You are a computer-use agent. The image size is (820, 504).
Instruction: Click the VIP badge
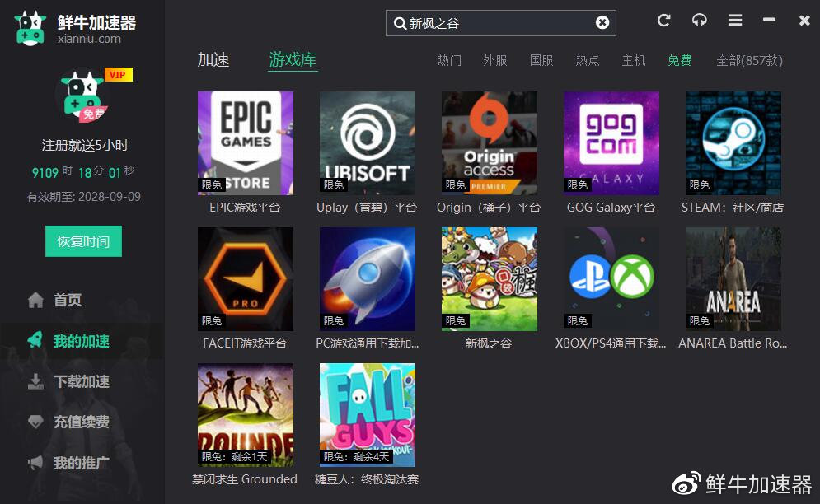point(118,75)
